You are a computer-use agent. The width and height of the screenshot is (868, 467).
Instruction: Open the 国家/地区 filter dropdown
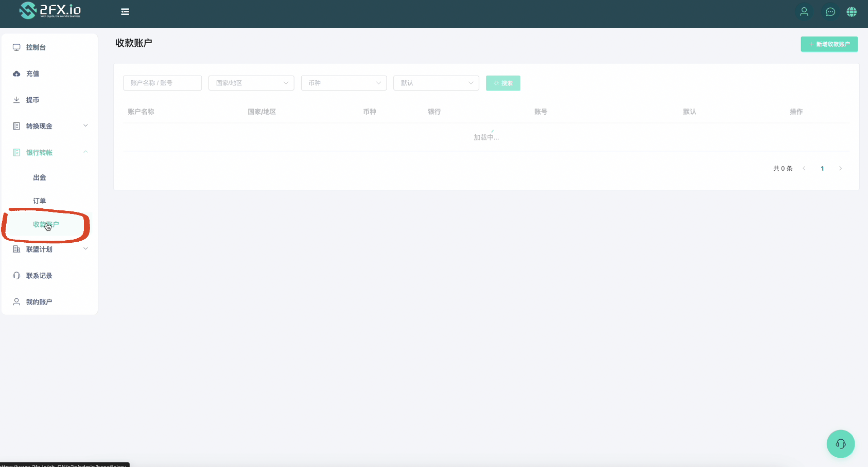[251, 83]
